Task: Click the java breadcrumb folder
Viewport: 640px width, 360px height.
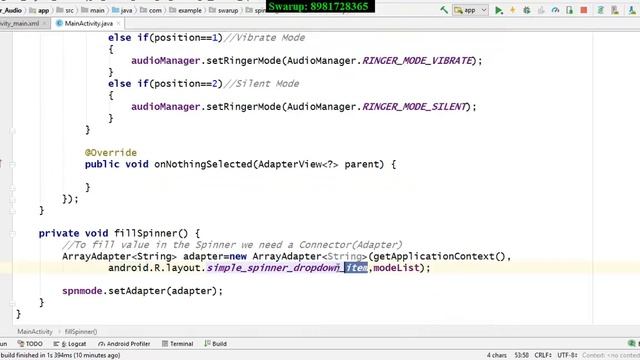Action: pos(122,10)
